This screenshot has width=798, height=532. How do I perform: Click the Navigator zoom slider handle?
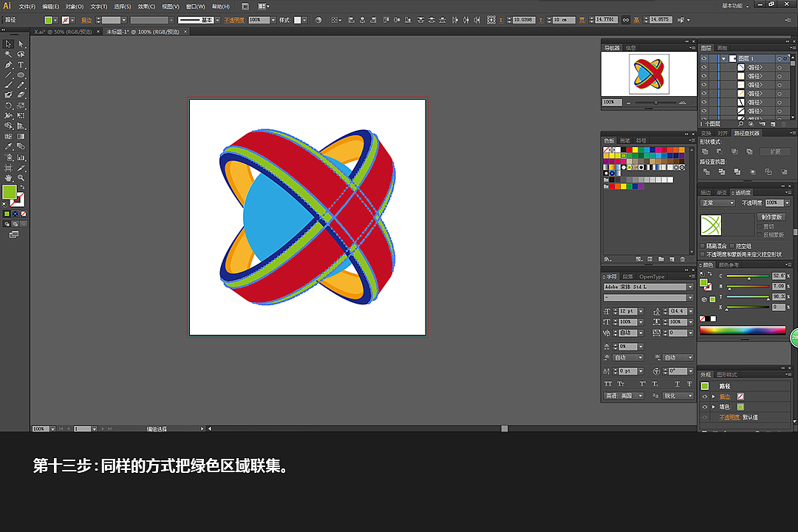pyautogui.click(x=655, y=102)
